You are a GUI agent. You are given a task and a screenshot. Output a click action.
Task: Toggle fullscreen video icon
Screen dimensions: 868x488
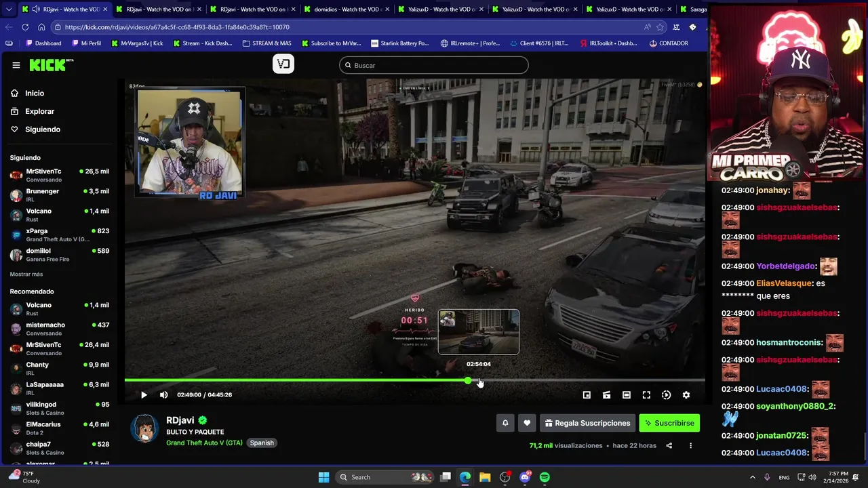pyautogui.click(x=646, y=394)
